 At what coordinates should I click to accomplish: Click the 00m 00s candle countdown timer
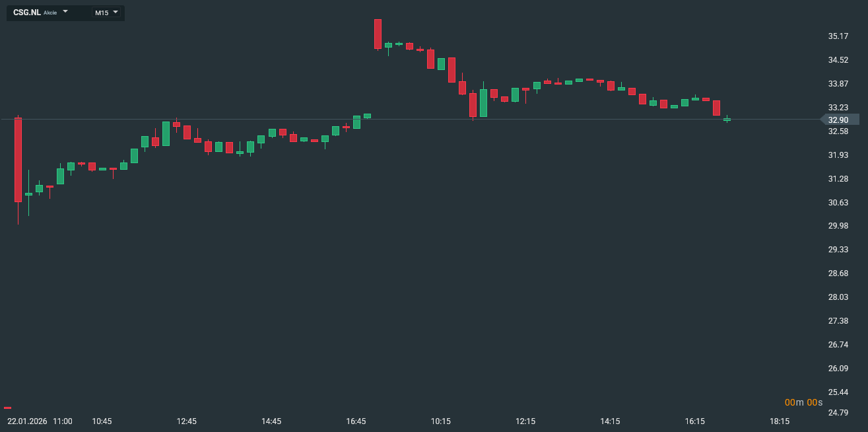[x=803, y=402]
